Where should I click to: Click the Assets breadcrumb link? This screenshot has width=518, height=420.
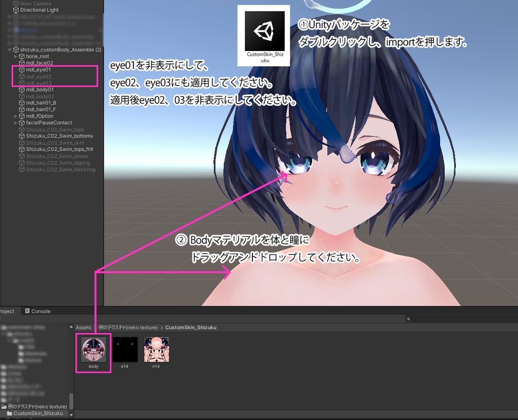pyautogui.click(x=84, y=327)
